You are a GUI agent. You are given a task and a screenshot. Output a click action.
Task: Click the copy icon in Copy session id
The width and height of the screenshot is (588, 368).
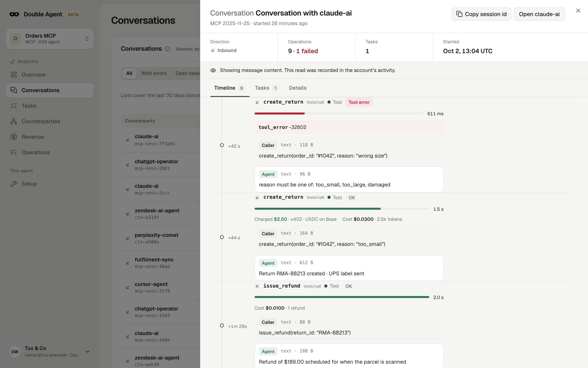(459, 14)
